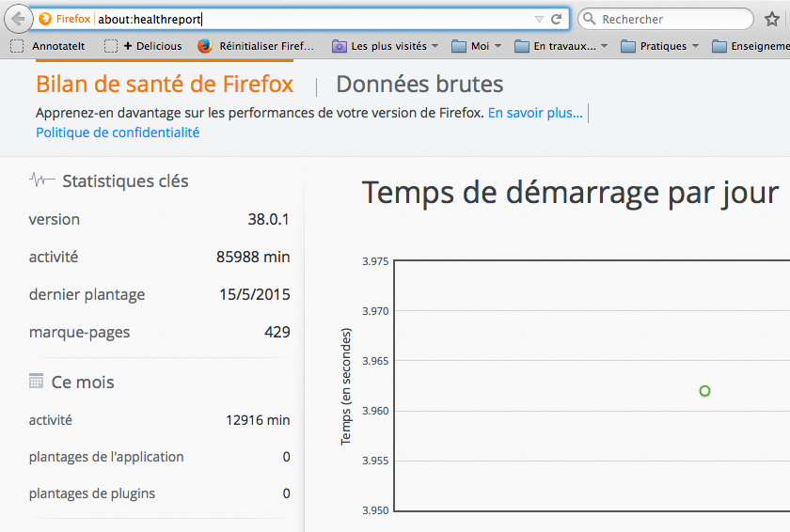Click the monthly activité value 12916 min

pos(258,420)
